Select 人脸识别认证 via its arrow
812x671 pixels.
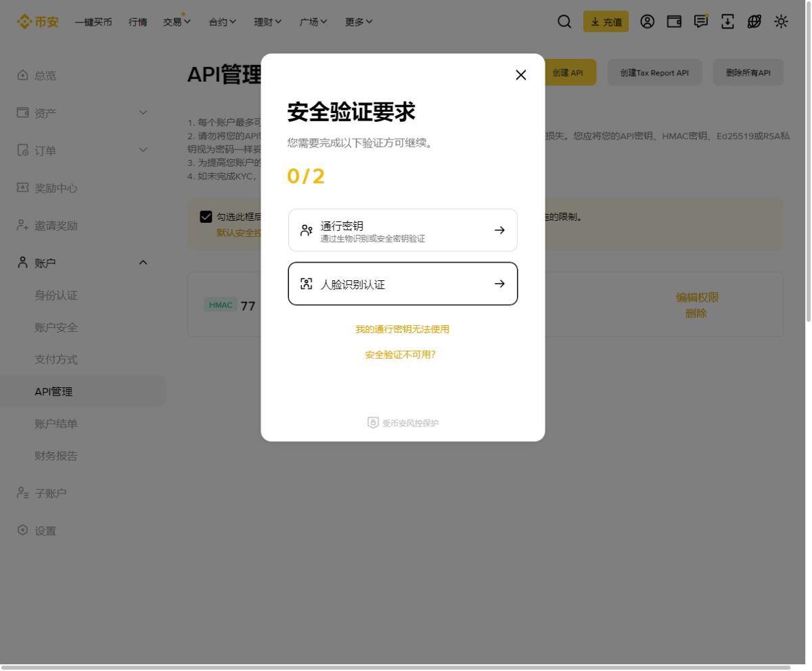pos(499,284)
